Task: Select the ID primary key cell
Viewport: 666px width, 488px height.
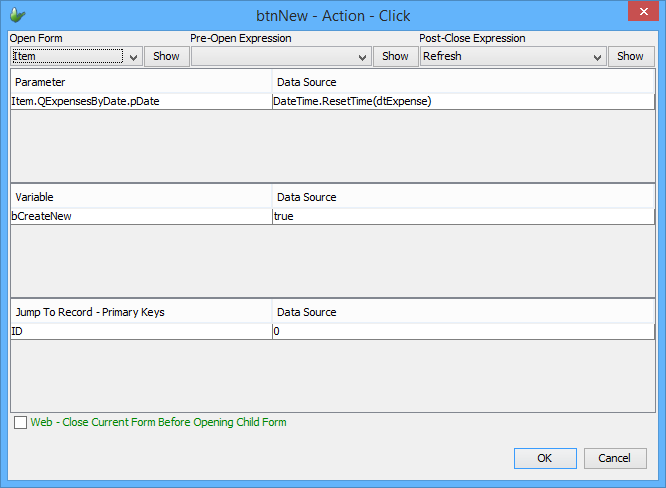Action: [x=140, y=331]
